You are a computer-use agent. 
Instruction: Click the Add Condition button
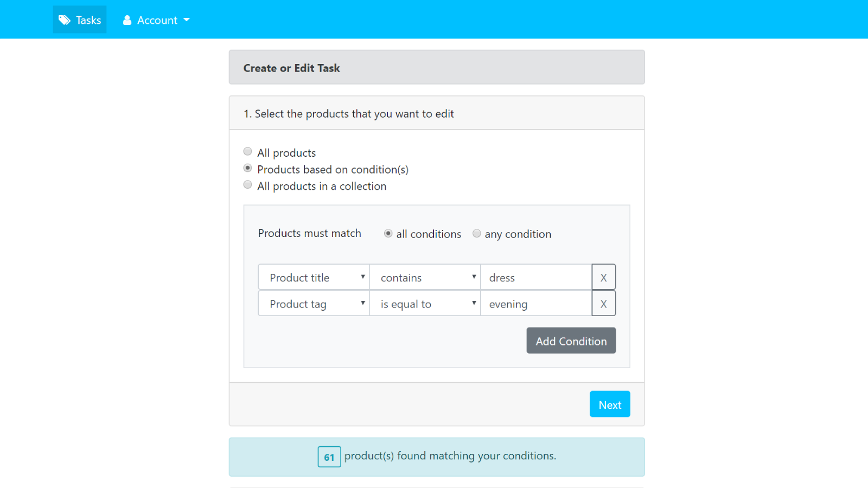pyautogui.click(x=571, y=341)
